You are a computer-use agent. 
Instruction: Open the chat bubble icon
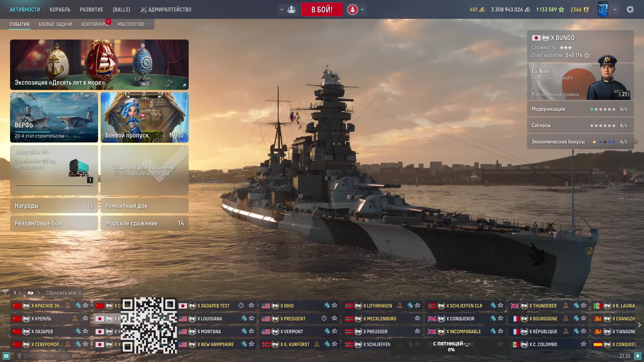[x=6, y=356]
